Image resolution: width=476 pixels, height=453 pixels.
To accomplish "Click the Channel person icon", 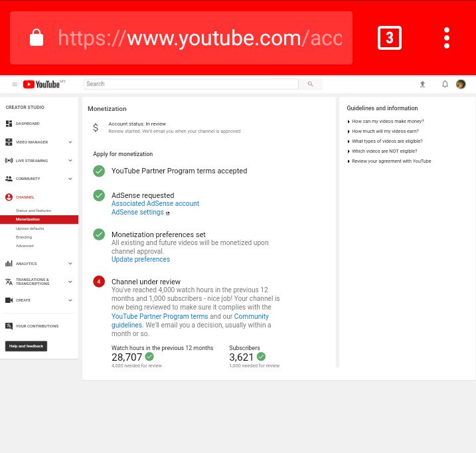I will [9, 197].
